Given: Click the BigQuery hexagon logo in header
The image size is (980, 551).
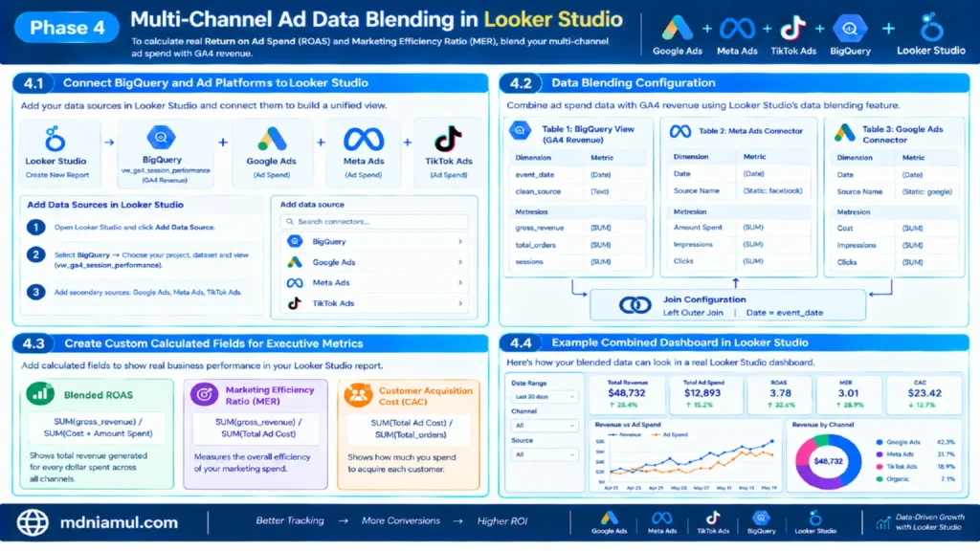Looking at the screenshot, I should (850, 28).
